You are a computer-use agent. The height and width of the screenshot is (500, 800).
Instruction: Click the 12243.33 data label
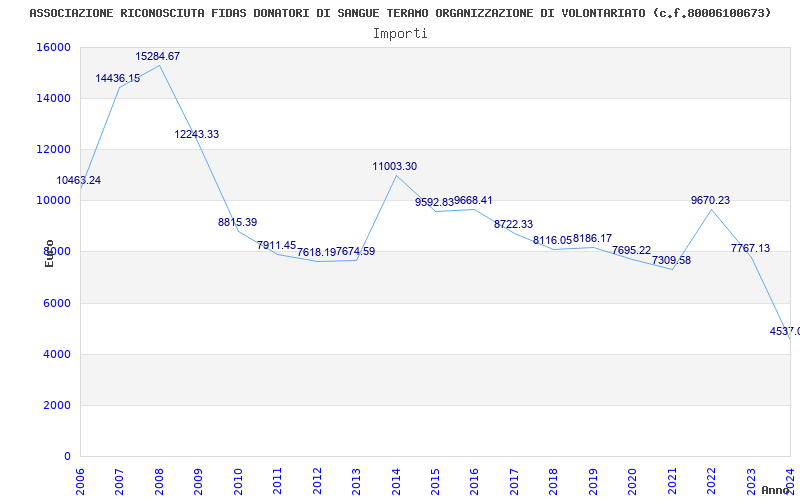(197, 134)
